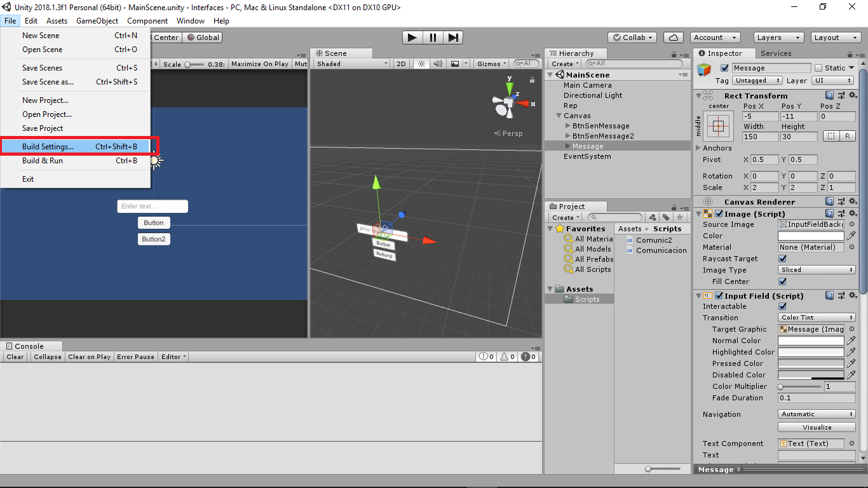Open Rect Transform gear settings menu
This screenshot has width=868, height=488.
[853, 95]
